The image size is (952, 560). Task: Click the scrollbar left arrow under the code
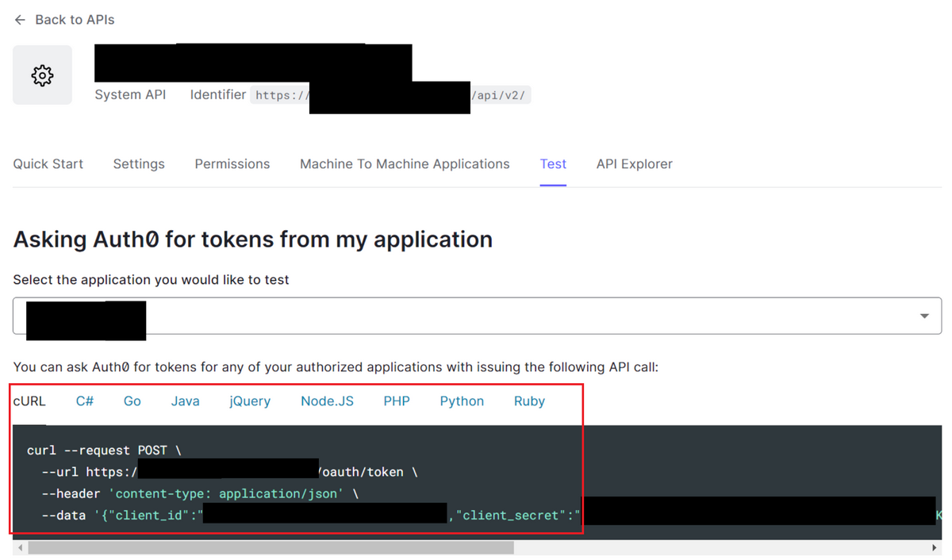click(18, 548)
